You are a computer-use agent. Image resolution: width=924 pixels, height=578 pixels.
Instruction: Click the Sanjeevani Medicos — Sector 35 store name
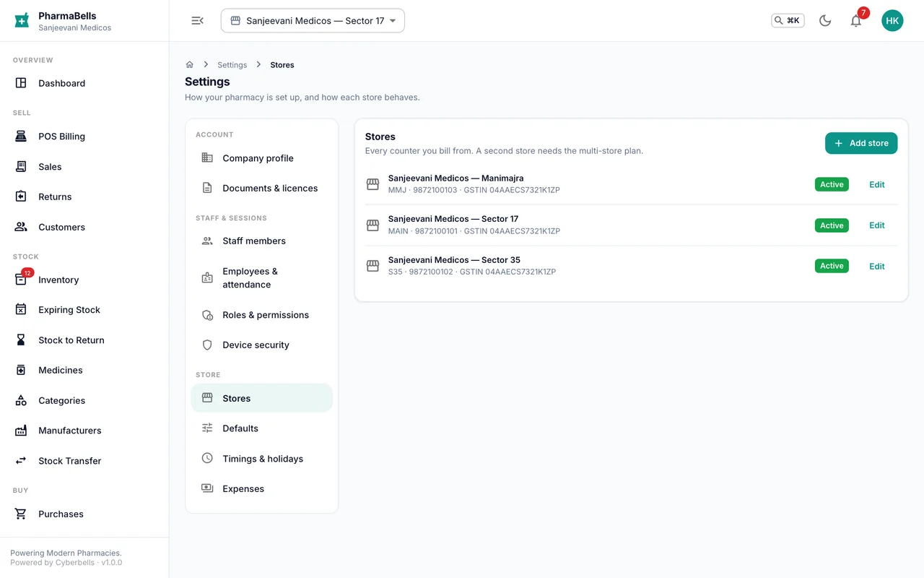click(x=454, y=260)
